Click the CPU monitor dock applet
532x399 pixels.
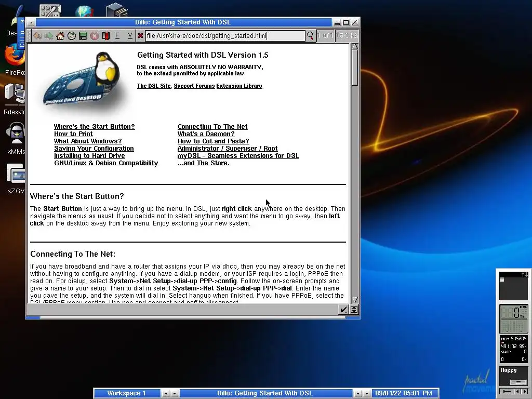tap(513, 318)
